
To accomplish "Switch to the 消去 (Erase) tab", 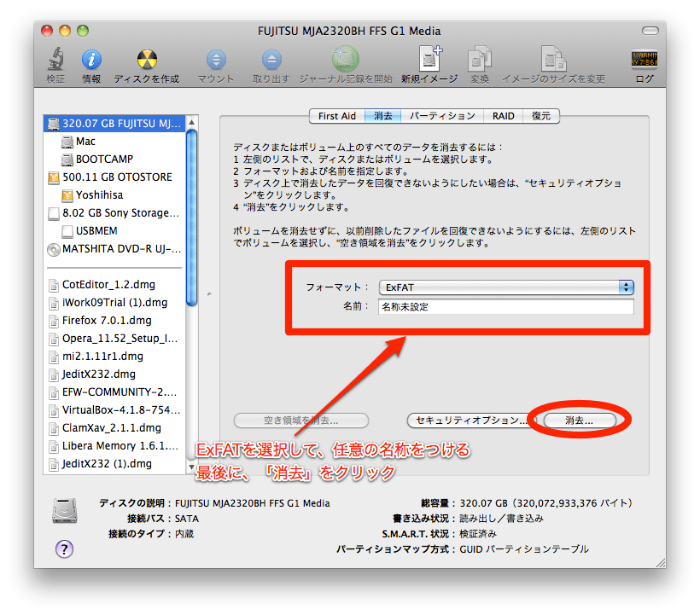I will pyautogui.click(x=382, y=116).
